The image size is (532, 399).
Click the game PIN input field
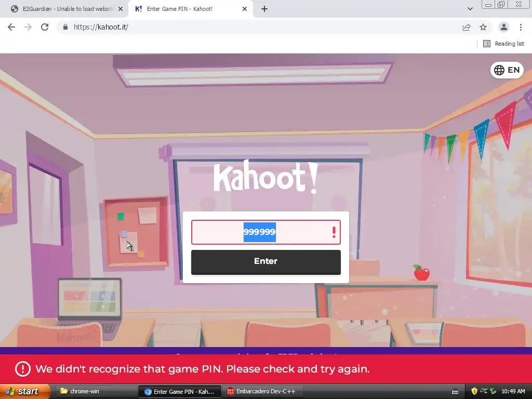coord(265,232)
